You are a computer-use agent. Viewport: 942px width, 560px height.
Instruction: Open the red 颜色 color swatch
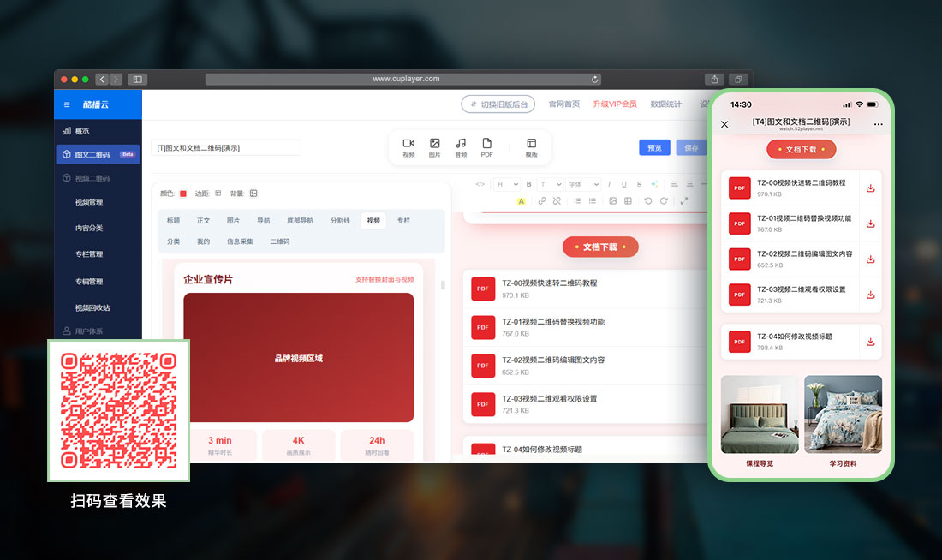point(183,194)
